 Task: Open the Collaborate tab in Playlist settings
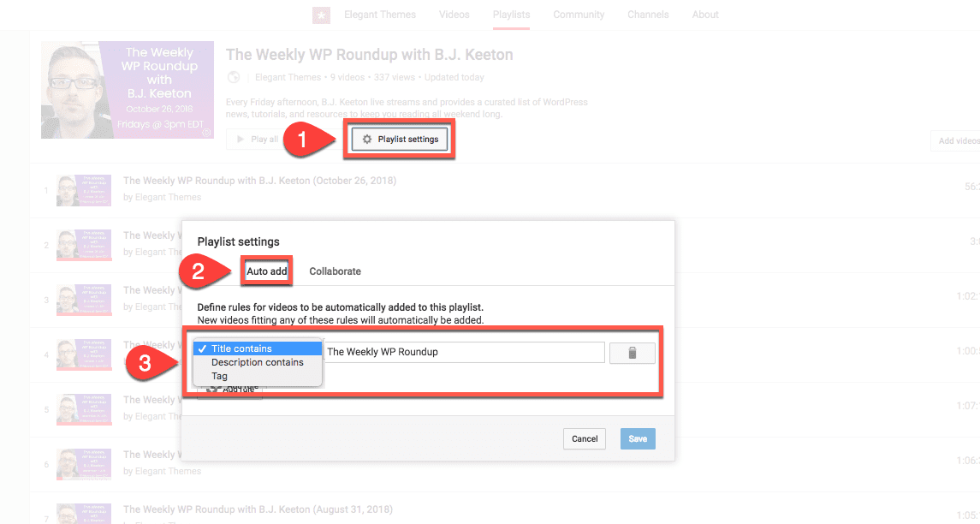pyautogui.click(x=335, y=271)
